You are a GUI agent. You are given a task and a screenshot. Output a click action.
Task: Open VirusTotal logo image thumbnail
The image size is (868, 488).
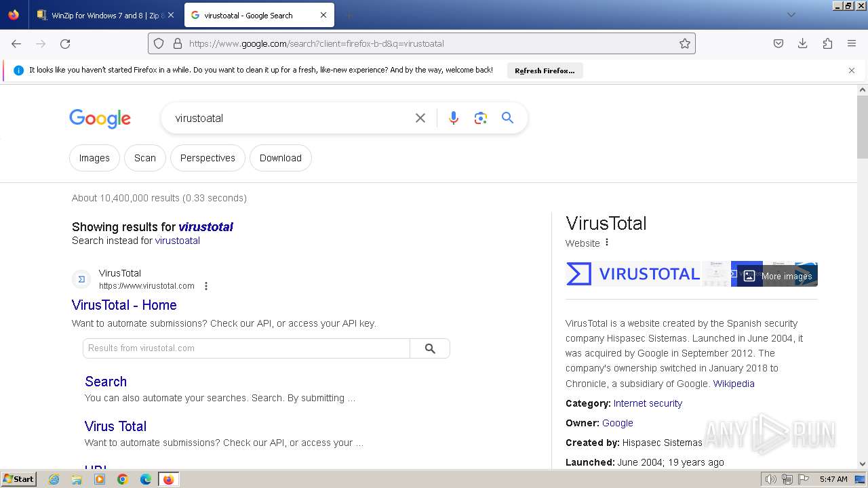click(x=633, y=274)
